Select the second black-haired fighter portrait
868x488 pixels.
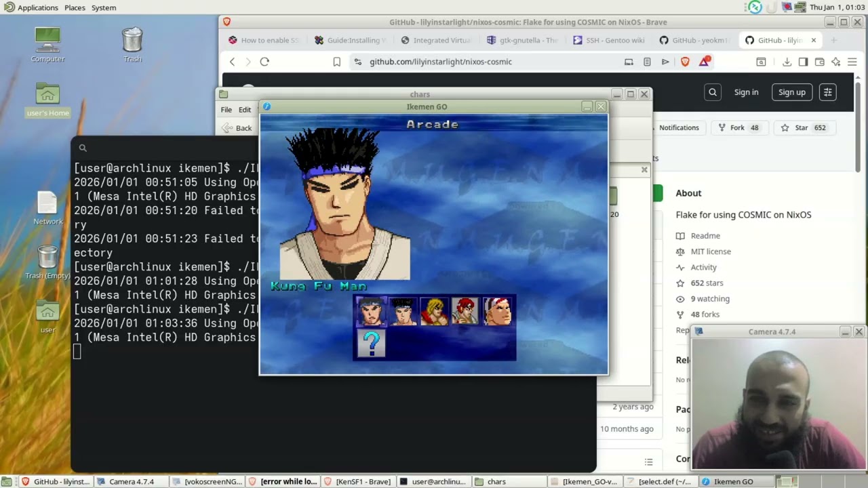403,312
